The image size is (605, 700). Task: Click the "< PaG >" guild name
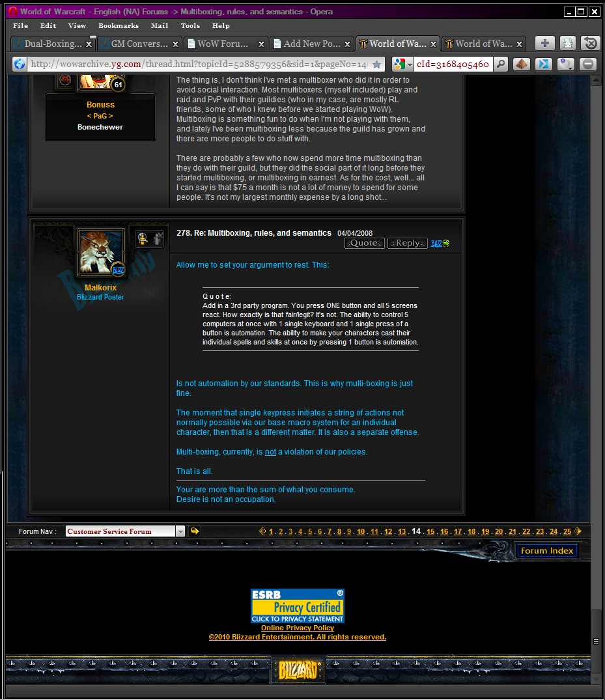point(100,116)
